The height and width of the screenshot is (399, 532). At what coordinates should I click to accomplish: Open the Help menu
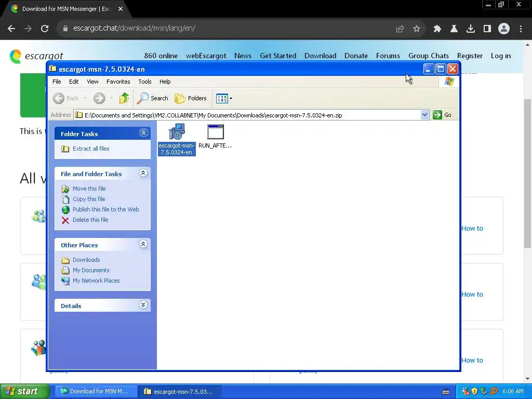(x=165, y=82)
